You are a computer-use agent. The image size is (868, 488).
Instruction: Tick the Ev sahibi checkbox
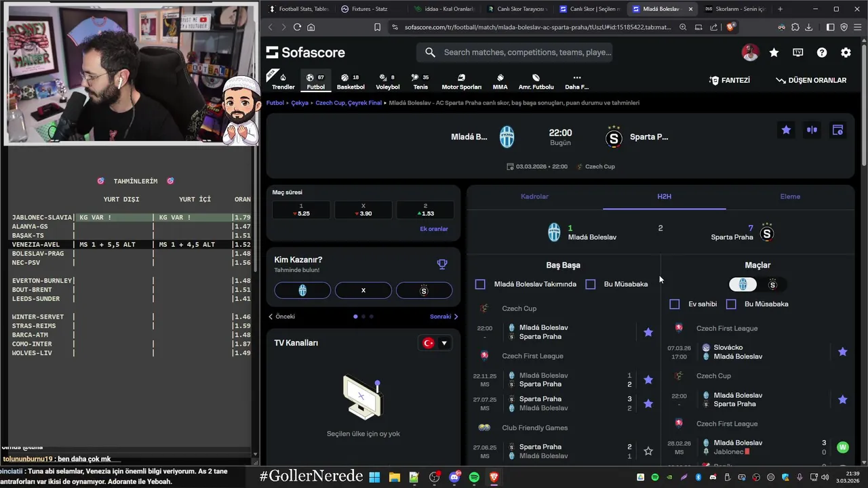coord(675,304)
